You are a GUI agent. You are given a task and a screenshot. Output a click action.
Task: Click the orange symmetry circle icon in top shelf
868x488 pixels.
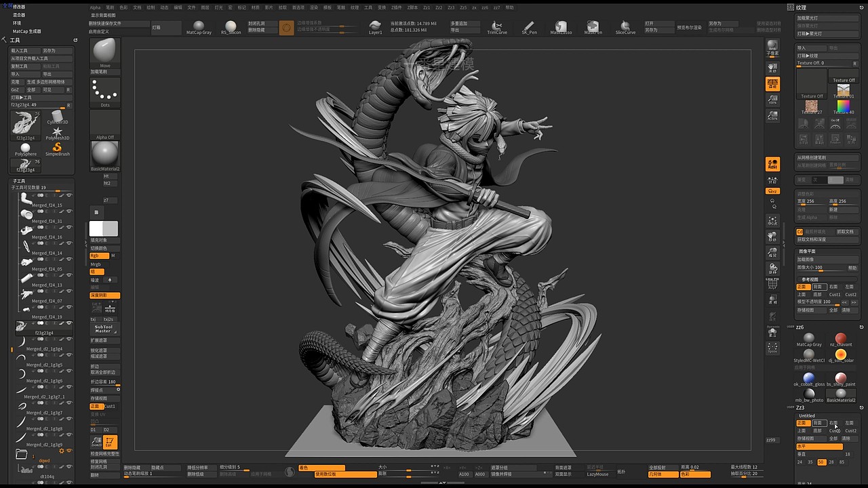[x=286, y=27]
